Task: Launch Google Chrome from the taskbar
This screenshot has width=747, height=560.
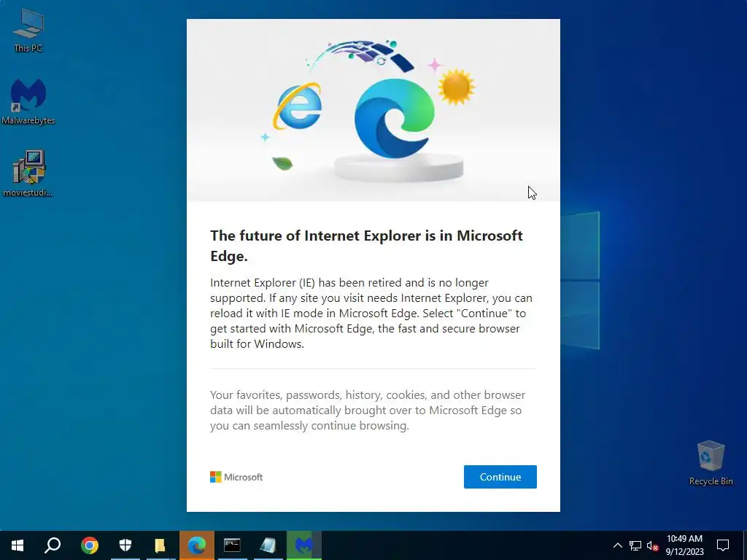Action: pyautogui.click(x=89, y=545)
